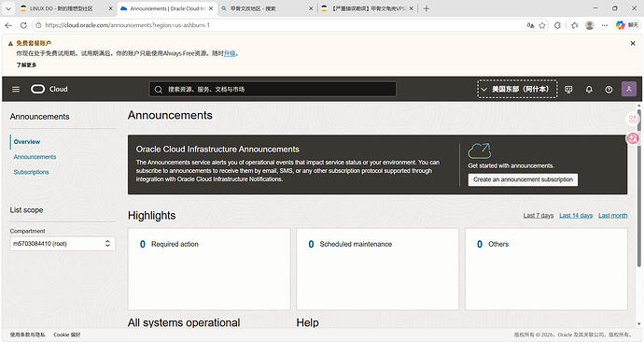Open the user profile avatar menu
This screenshot has width=644, height=342.
tap(629, 89)
